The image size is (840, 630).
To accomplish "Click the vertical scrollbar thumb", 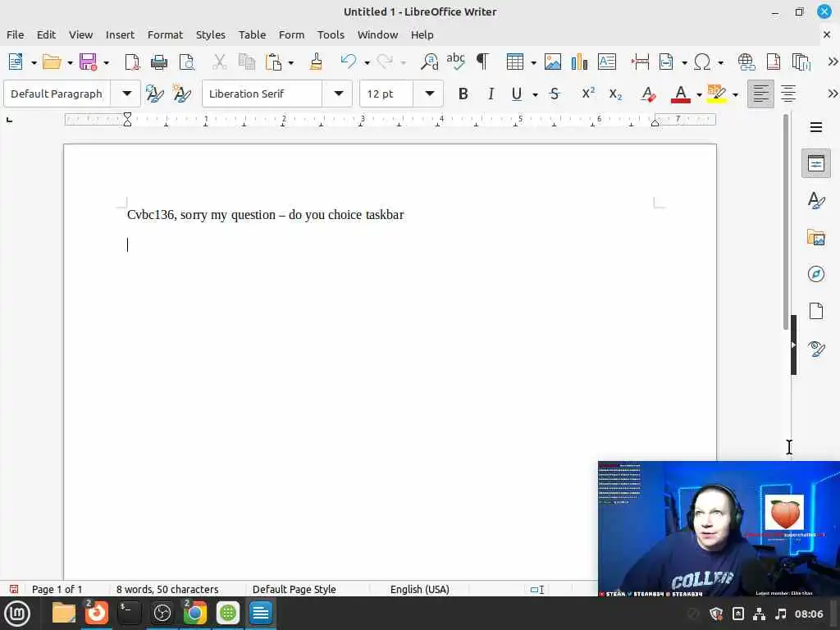I will point(786,222).
